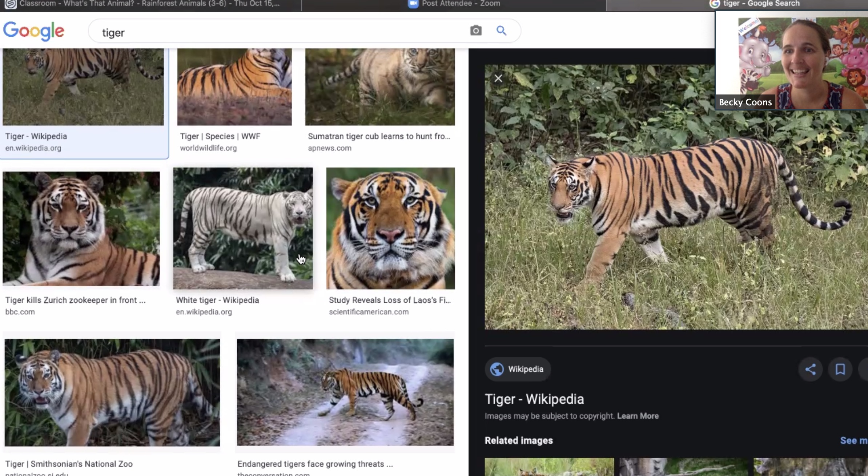This screenshot has height=476, width=868.
Task: Open the White tiger Wikipedia thumbnail
Action: pyautogui.click(x=243, y=228)
